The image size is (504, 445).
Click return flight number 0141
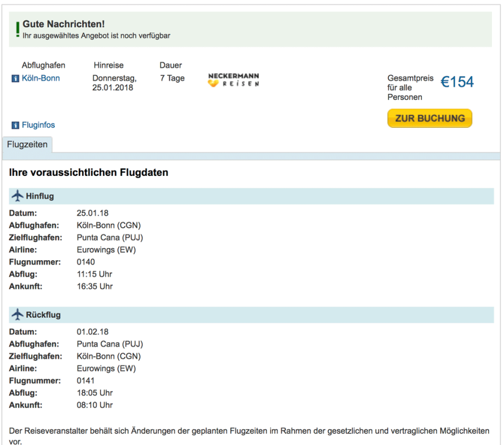click(x=85, y=381)
